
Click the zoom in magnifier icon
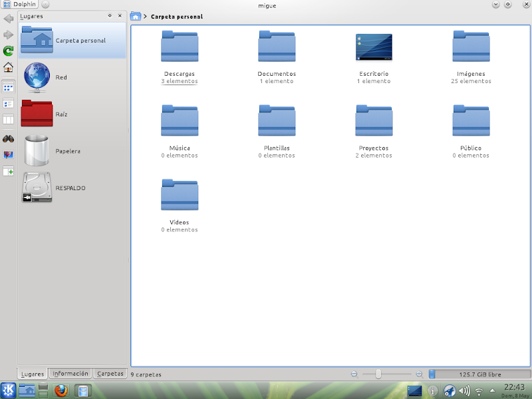point(420,374)
